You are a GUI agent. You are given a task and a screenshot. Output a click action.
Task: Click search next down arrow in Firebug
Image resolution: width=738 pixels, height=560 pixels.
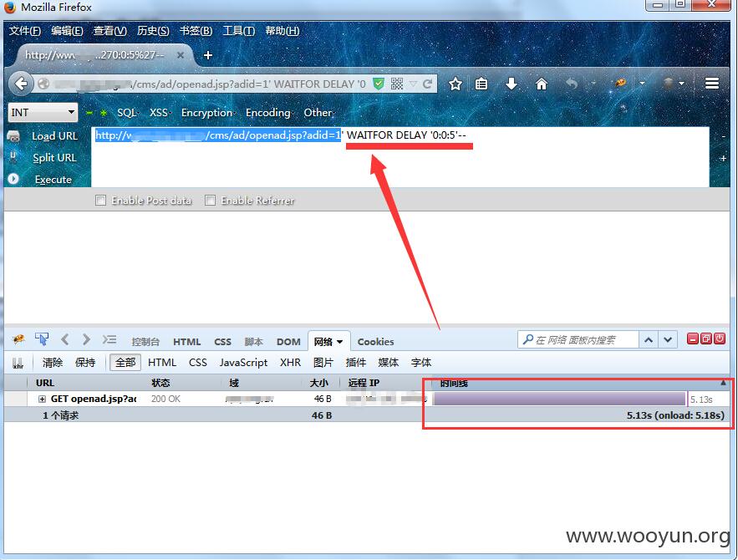[x=668, y=340]
